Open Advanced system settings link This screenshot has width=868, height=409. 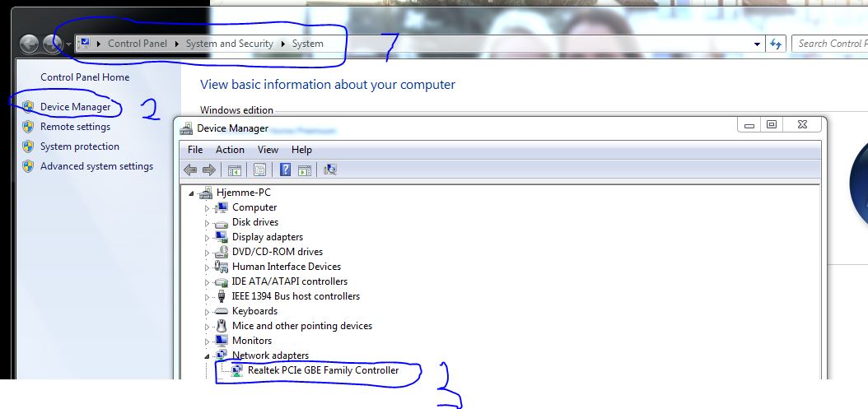tap(97, 166)
